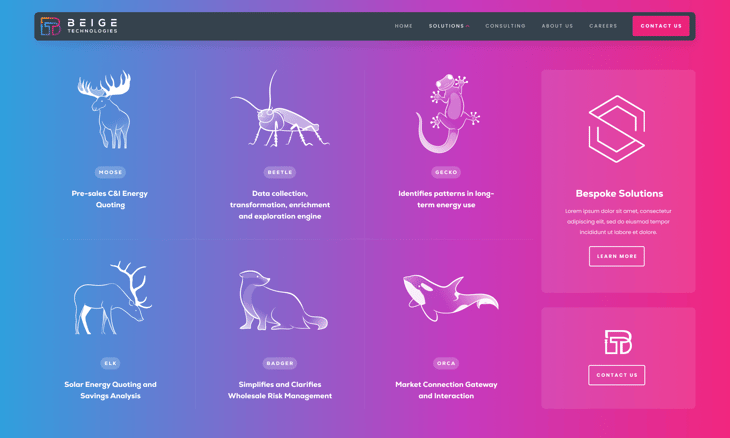Click the Learn More button
This screenshot has width=730, height=438.
pyautogui.click(x=617, y=256)
